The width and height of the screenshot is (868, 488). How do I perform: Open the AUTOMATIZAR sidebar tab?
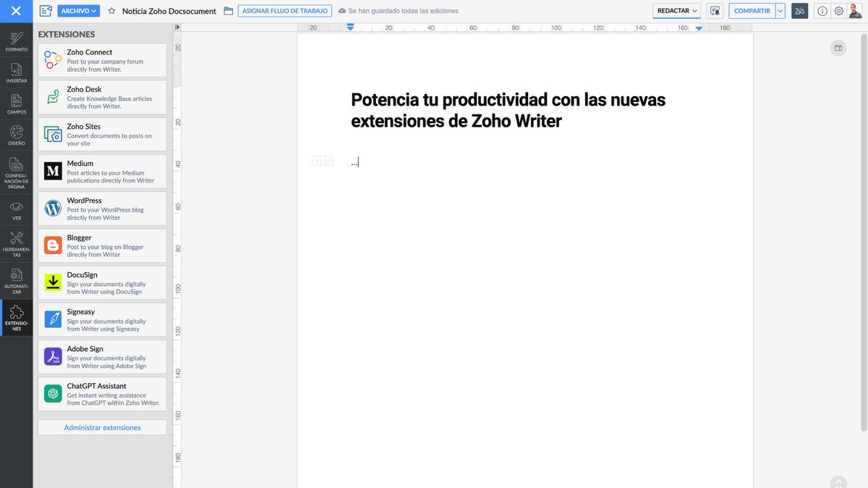coord(16,281)
